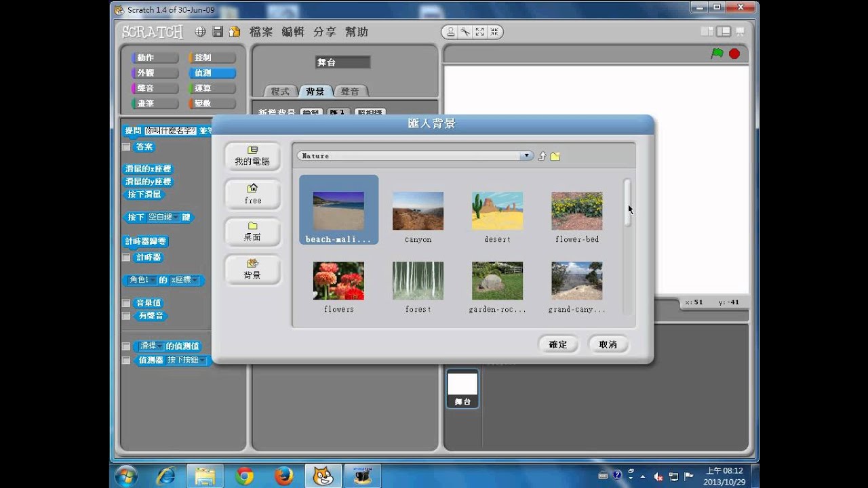Viewport: 868px width, 488px height.
Task: Switch to presentation mode icon
Action: [x=740, y=31]
